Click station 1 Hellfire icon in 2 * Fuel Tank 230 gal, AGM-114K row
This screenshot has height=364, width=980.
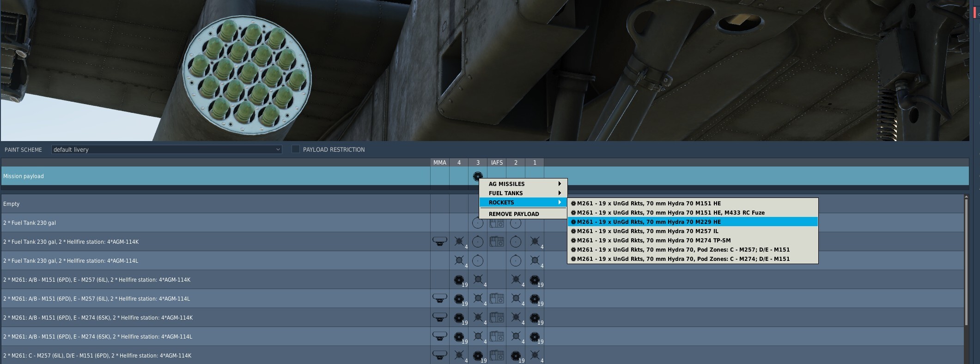coord(535,241)
